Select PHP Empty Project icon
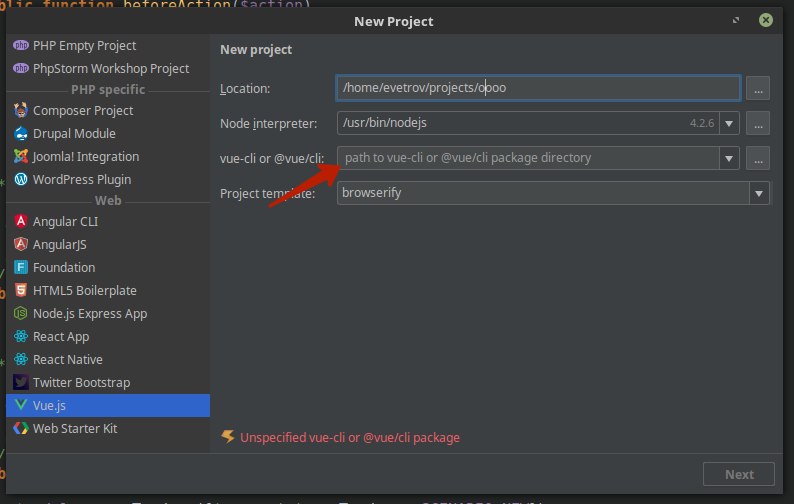 pos(21,45)
